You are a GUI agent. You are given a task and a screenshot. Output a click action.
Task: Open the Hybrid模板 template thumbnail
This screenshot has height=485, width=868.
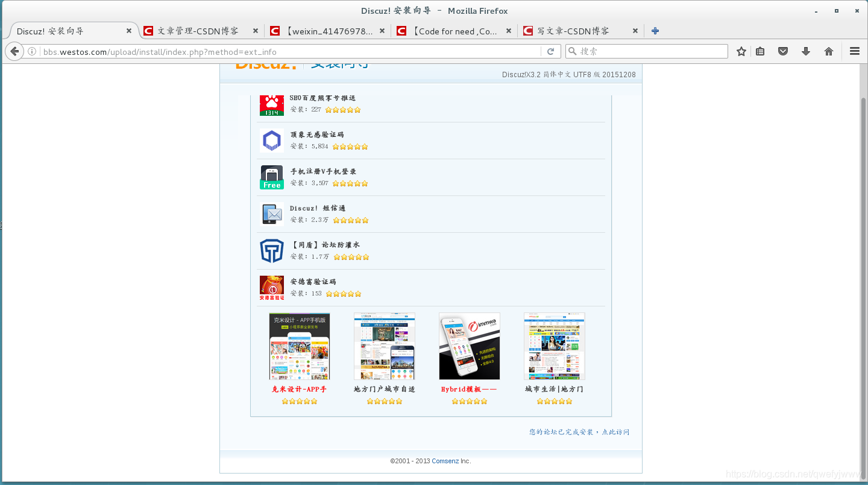[x=470, y=346]
